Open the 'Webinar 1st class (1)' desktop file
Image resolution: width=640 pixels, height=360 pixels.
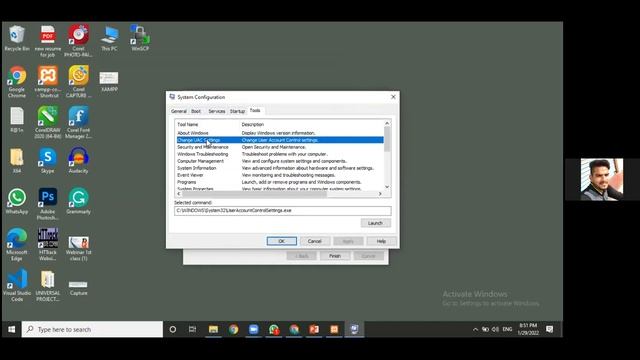78,248
